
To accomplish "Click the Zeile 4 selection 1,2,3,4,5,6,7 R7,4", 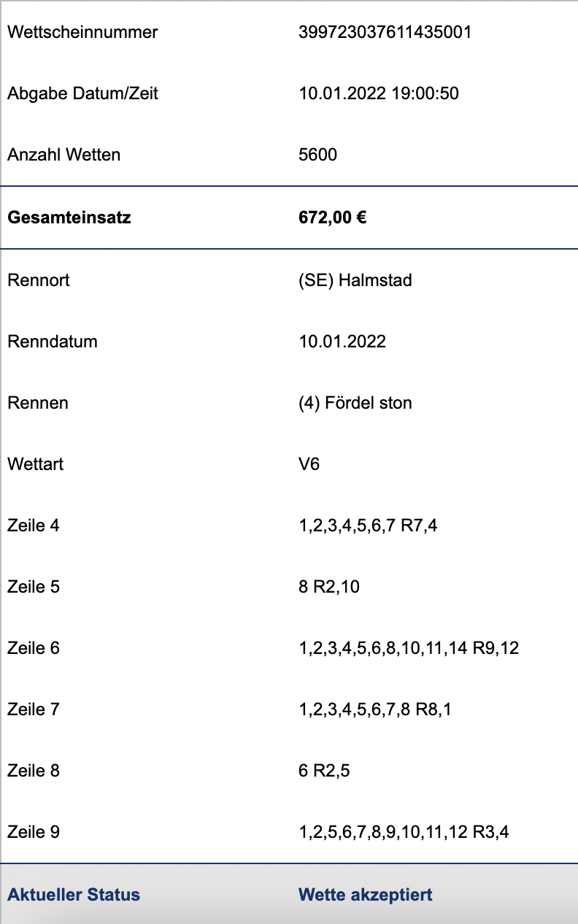I will (369, 525).
